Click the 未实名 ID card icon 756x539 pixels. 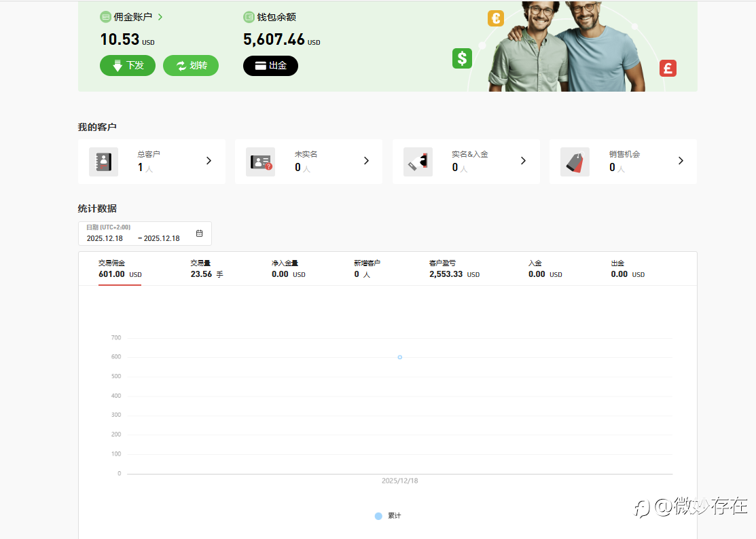261,162
